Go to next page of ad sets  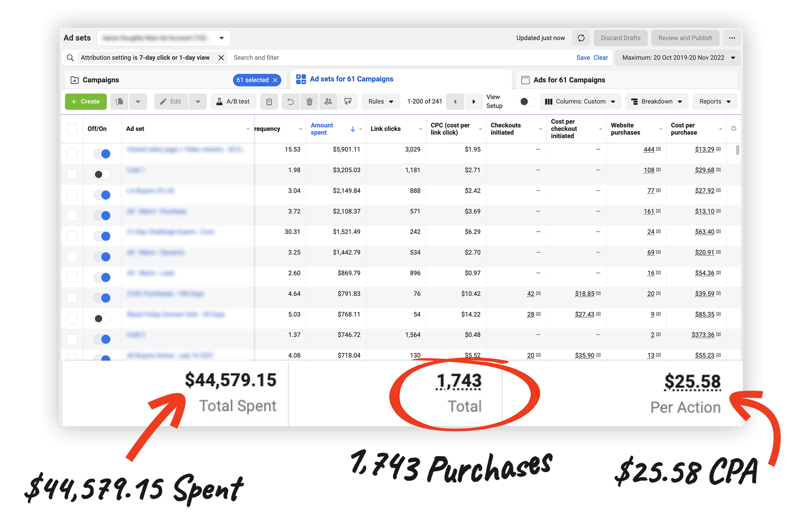tap(474, 102)
